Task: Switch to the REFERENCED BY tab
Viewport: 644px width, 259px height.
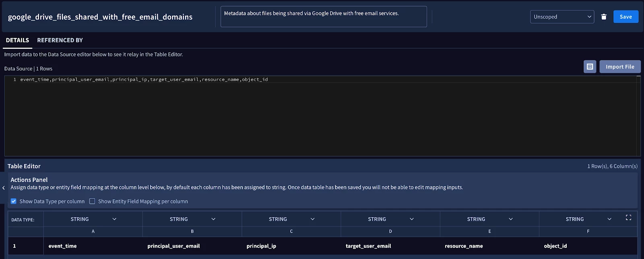Action: tap(60, 40)
